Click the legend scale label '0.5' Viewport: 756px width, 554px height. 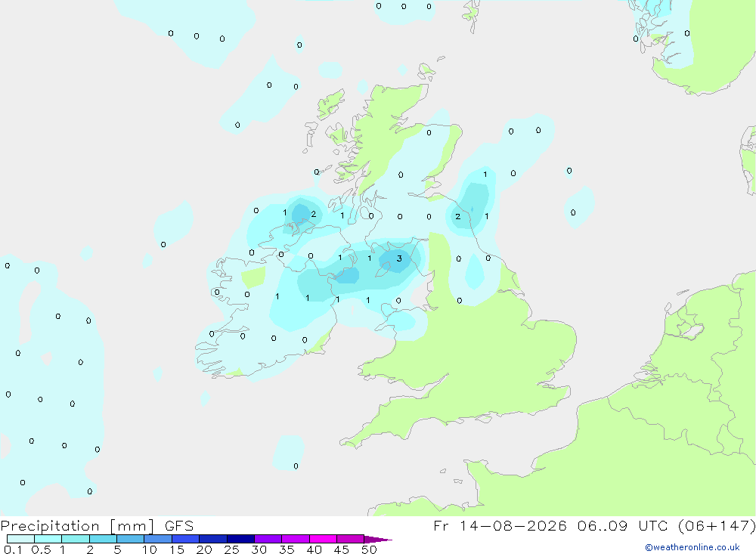41,549
